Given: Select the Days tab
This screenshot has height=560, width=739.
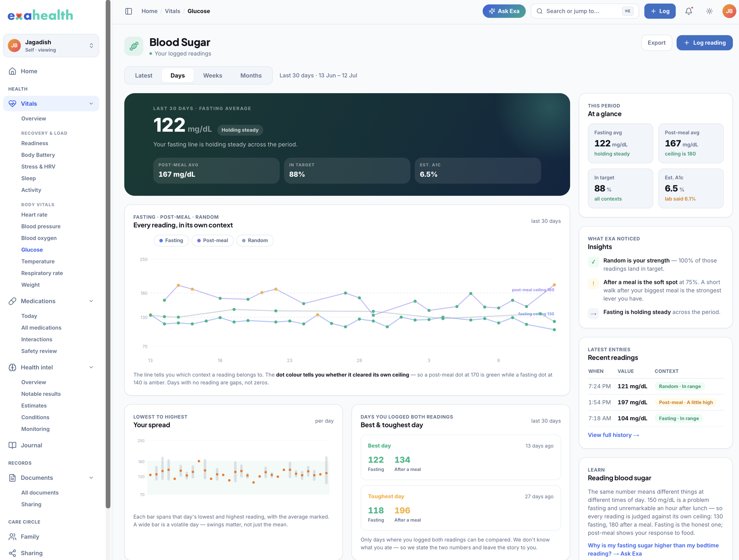Looking at the screenshot, I should pos(178,75).
